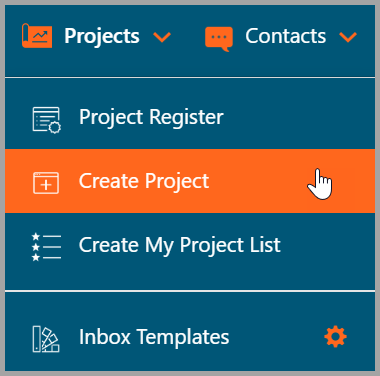The image size is (380, 376).
Task: Click header bar between Projects and Contacts
Action: tap(188, 37)
